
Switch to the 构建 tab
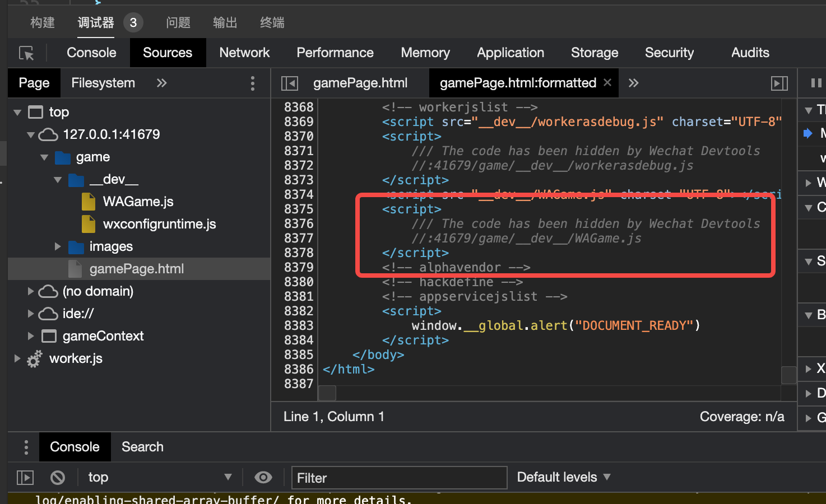[43, 22]
